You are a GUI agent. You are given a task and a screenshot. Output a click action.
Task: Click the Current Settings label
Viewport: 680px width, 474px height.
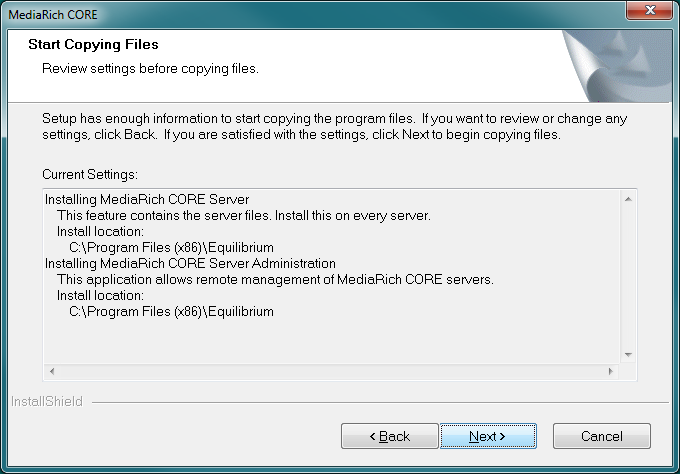click(90, 174)
